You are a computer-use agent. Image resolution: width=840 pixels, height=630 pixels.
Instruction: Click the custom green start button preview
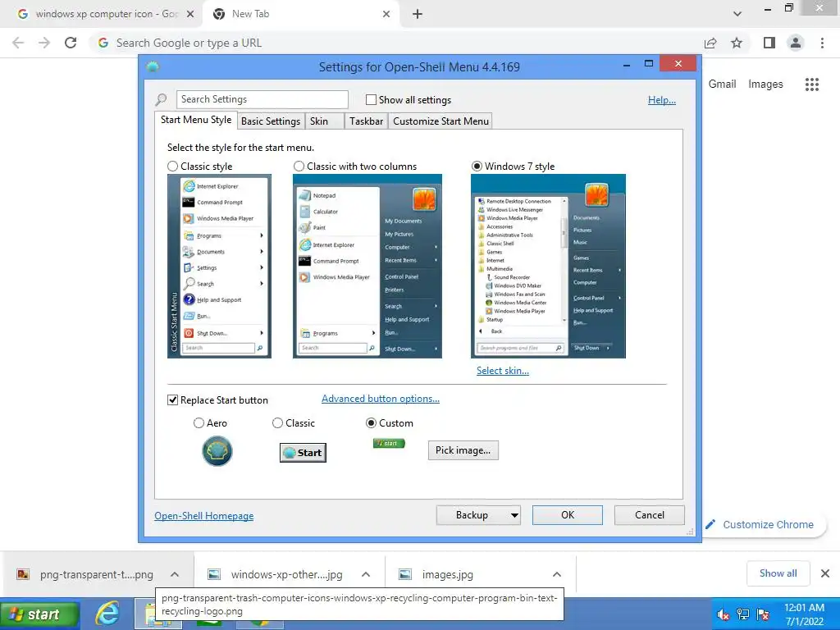point(389,443)
